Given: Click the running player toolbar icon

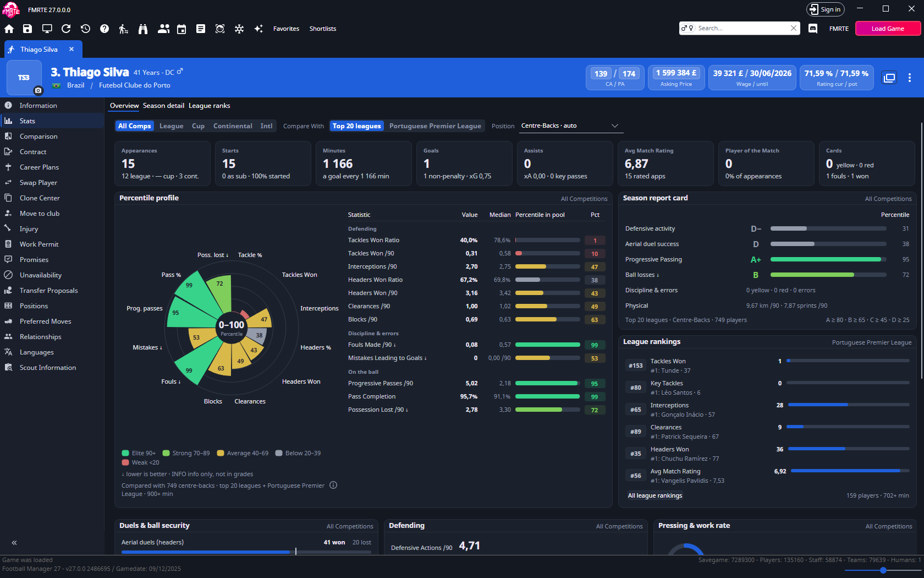Looking at the screenshot, I should click(124, 29).
